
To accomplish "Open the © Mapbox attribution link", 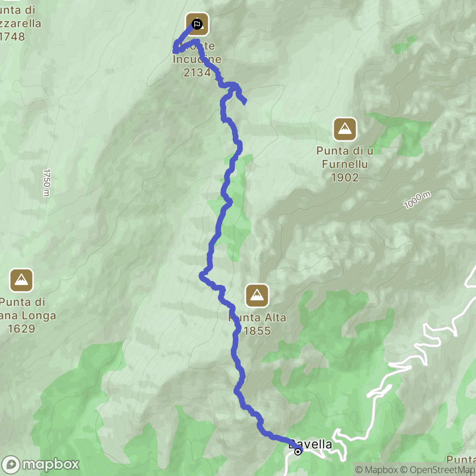I will [x=377, y=469].
